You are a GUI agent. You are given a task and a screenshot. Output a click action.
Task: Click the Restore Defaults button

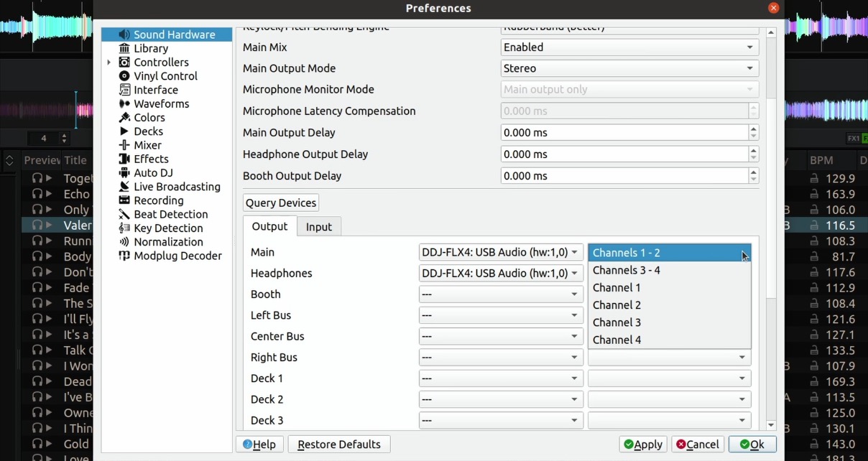[x=338, y=444]
